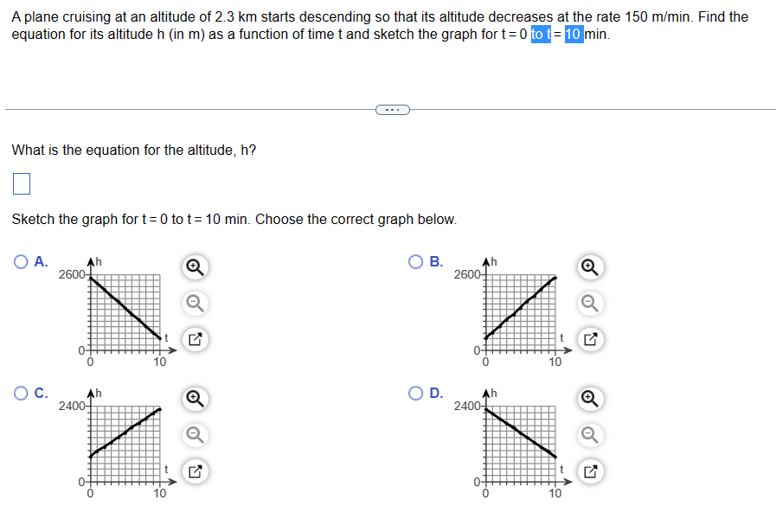776x532 pixels.
Task: Click the zoom-in magnifier icon beside graph D
Action: coord(589,400)
